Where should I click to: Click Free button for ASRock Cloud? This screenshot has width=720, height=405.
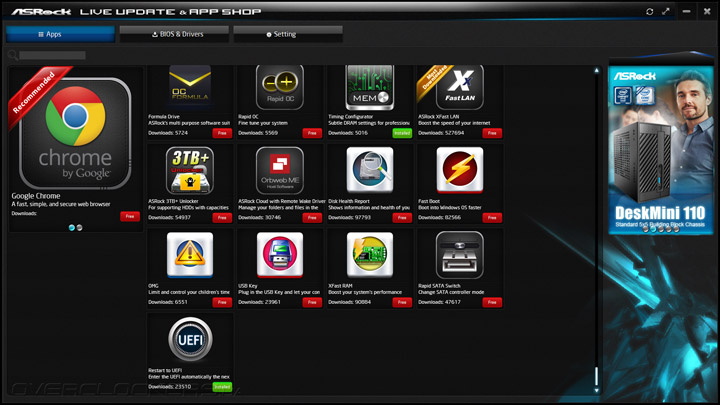point(312,218)
